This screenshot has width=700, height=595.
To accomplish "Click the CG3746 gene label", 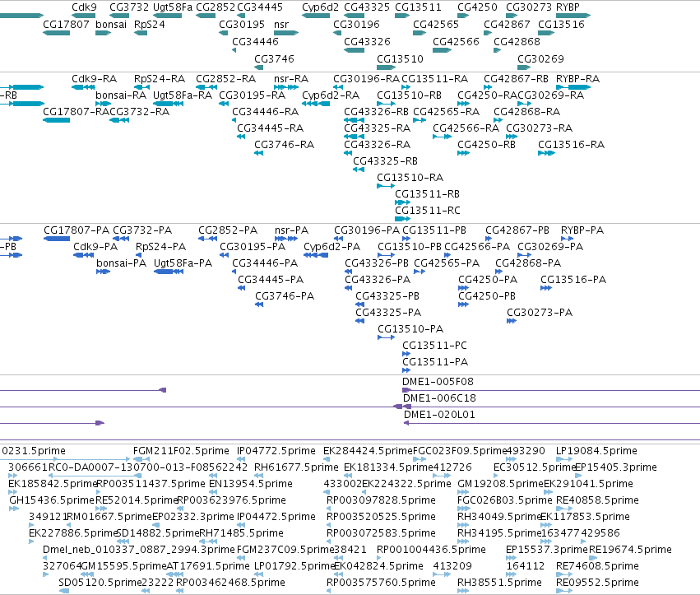I will click(x=274, y=59).
